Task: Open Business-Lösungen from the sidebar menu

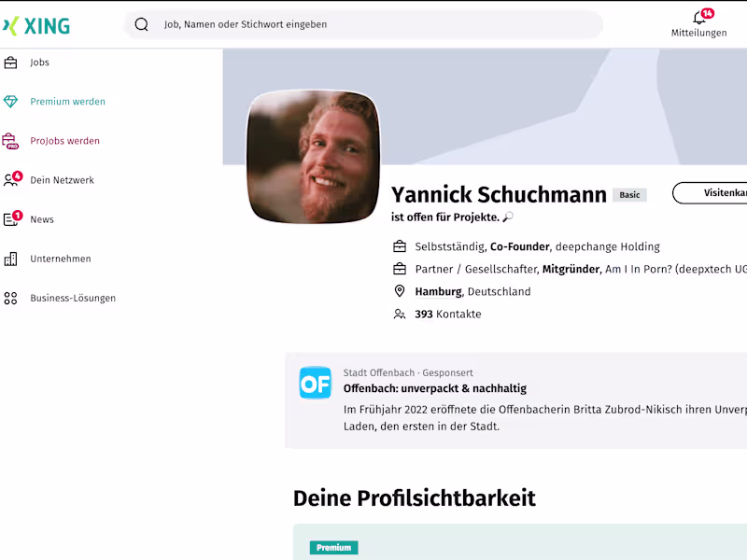Action: click(73, 299)
